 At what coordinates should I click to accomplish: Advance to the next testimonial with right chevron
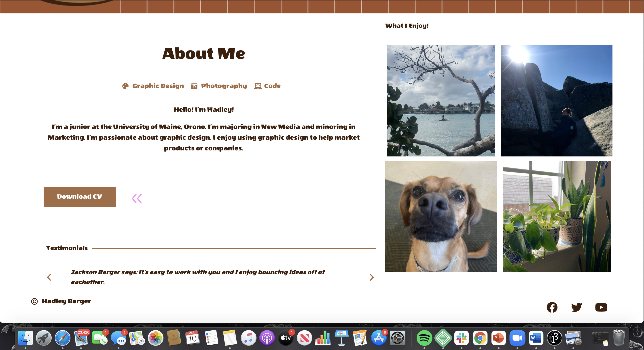[371, 277]
